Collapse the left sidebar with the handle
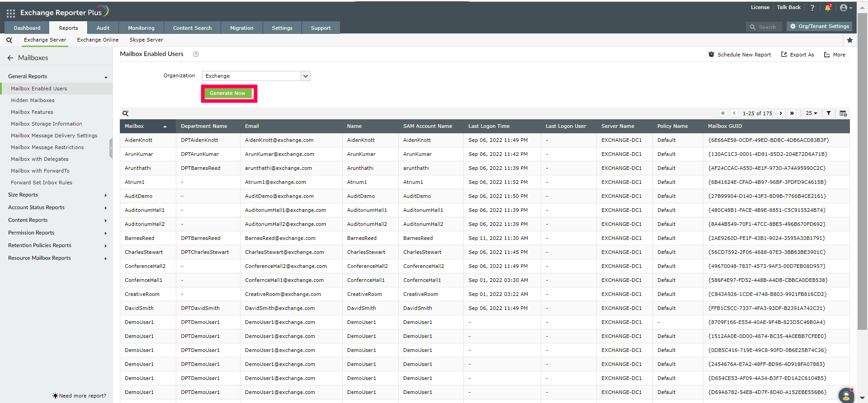Image resolution: width=868 pixels, height=403 pixels. pyautogui.click(x=111, y=149)
